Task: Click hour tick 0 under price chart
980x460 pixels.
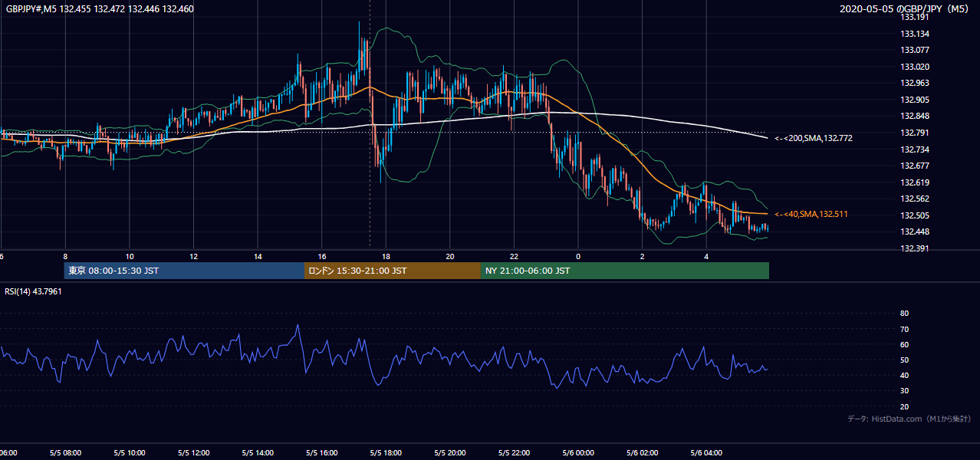Action: pos(578,256)
